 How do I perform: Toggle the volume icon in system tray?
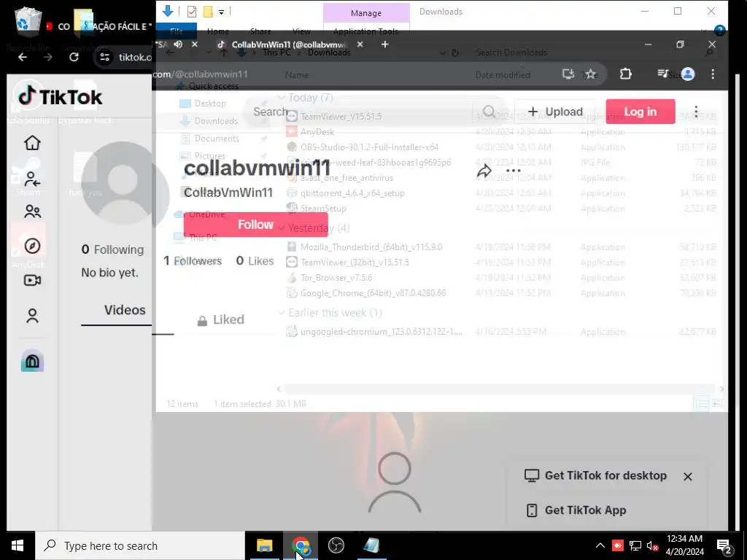651,545
